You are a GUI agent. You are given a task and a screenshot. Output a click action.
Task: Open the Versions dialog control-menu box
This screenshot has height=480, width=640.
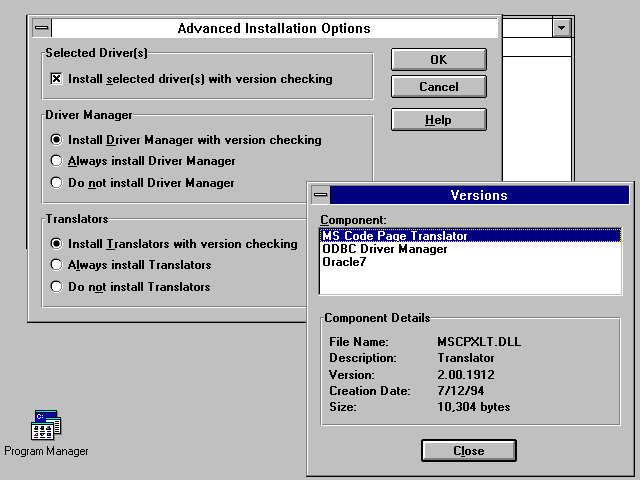coord(320,196)
